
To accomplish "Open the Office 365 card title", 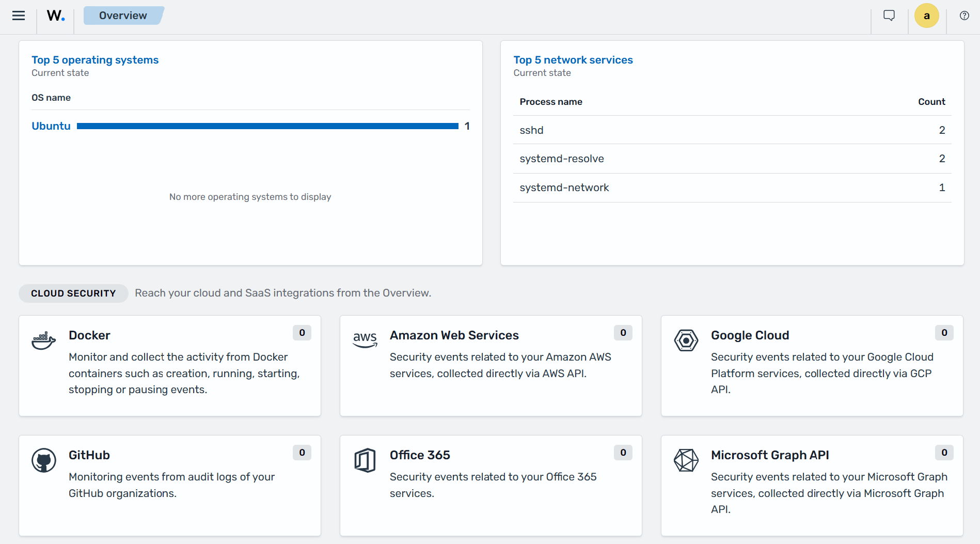I will (x=420, y=455).
